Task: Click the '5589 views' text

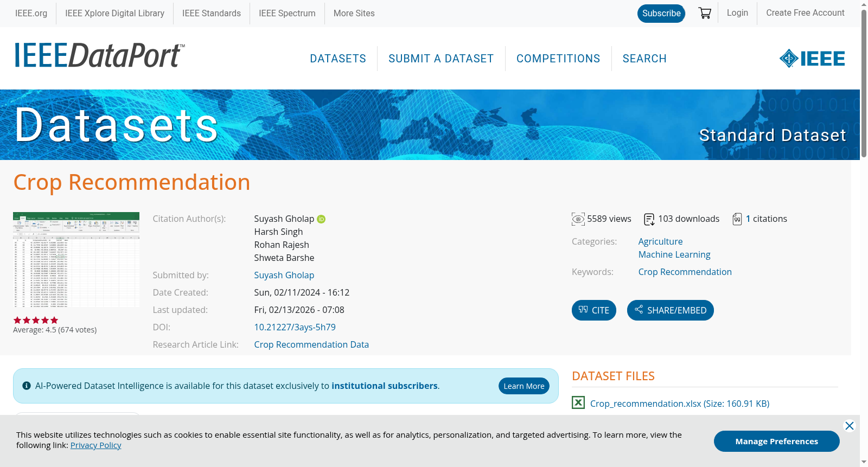Action: (x=609, y=219)
